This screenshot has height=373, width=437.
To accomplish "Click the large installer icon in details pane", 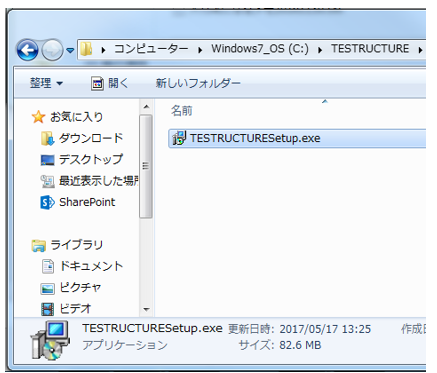I will coord(50,340).
